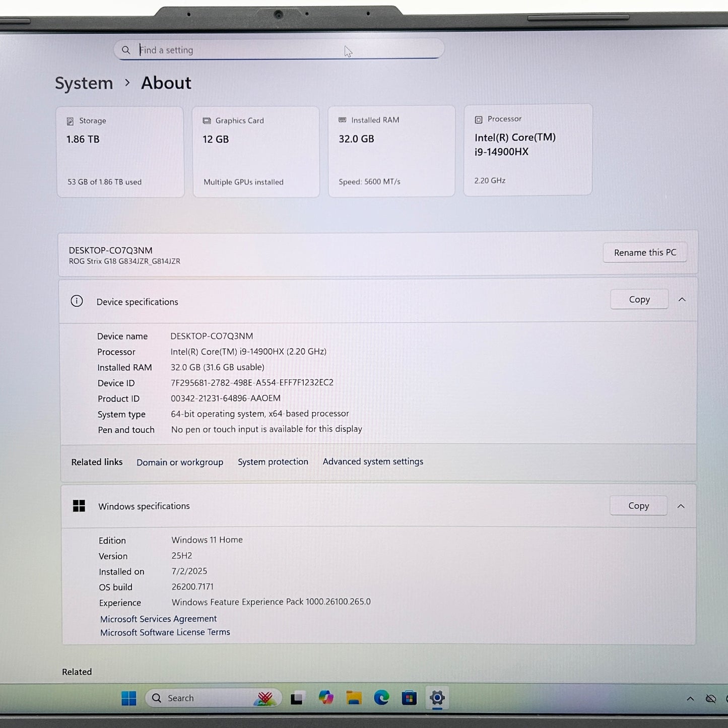Viewport: 728px width, 728px height.
Task: Click 'Speed: 5600 MT/s' text
Action: [x=369, y=181]
